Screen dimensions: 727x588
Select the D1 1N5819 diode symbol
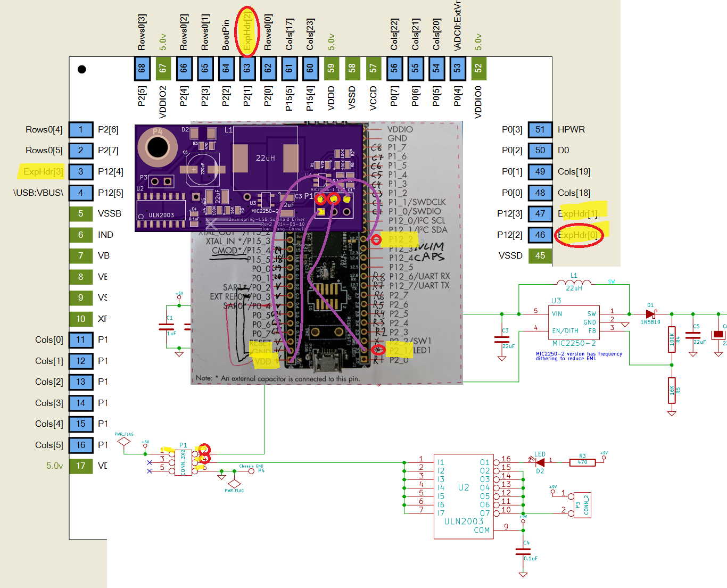649,315
